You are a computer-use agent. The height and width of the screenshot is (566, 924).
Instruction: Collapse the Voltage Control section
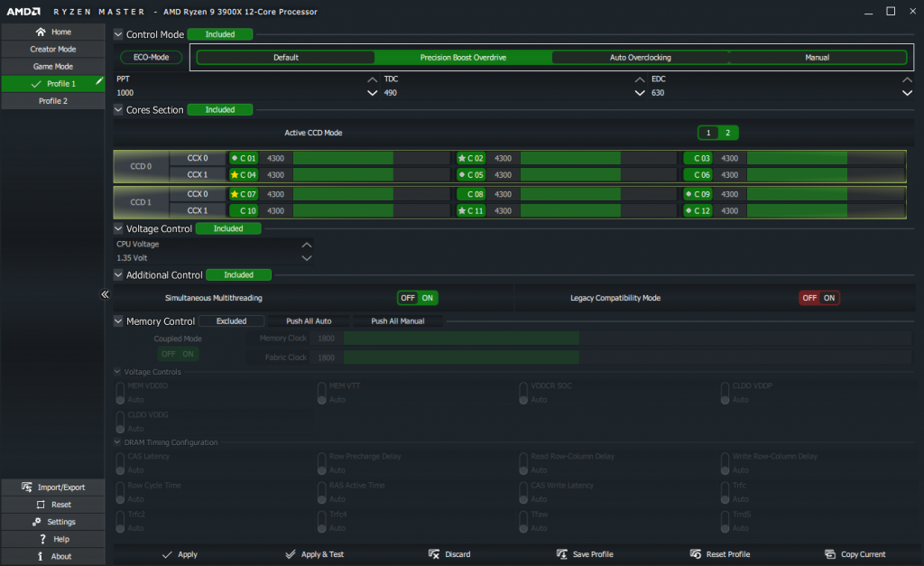click(x=118, y=228)
